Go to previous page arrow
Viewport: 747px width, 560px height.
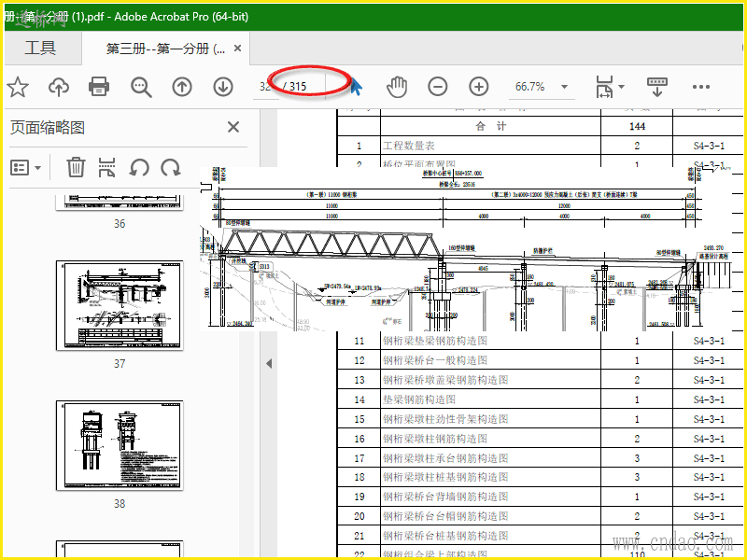tap(182, 87)
